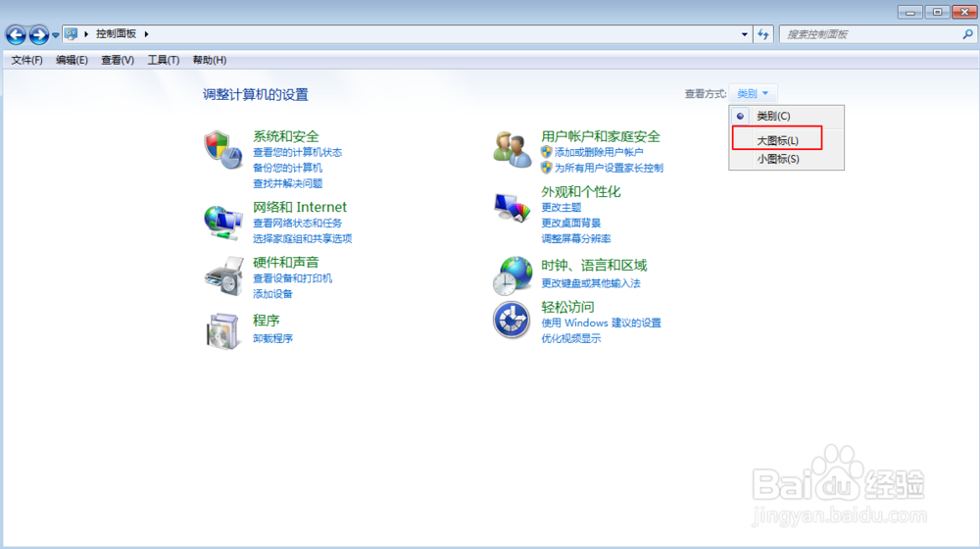Open 轻松访问 category link
The image size is (980, 549).
(x=567, y=307)
